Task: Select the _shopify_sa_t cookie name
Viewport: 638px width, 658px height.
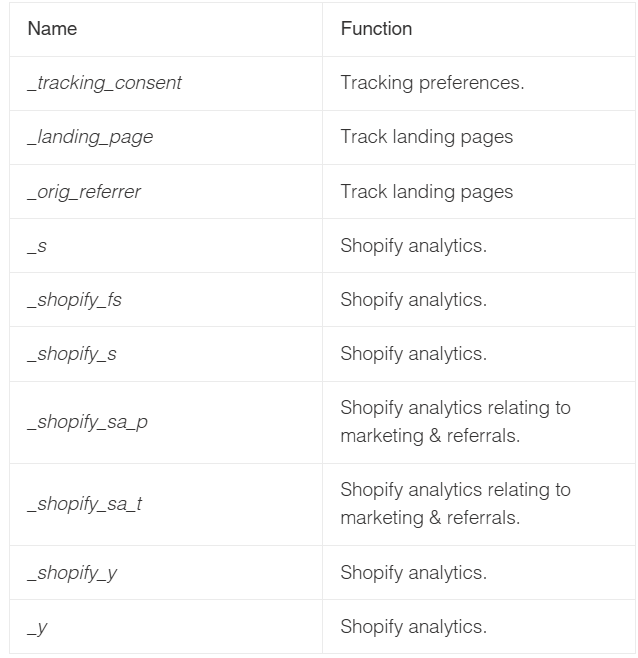Action: pos(85,504)
